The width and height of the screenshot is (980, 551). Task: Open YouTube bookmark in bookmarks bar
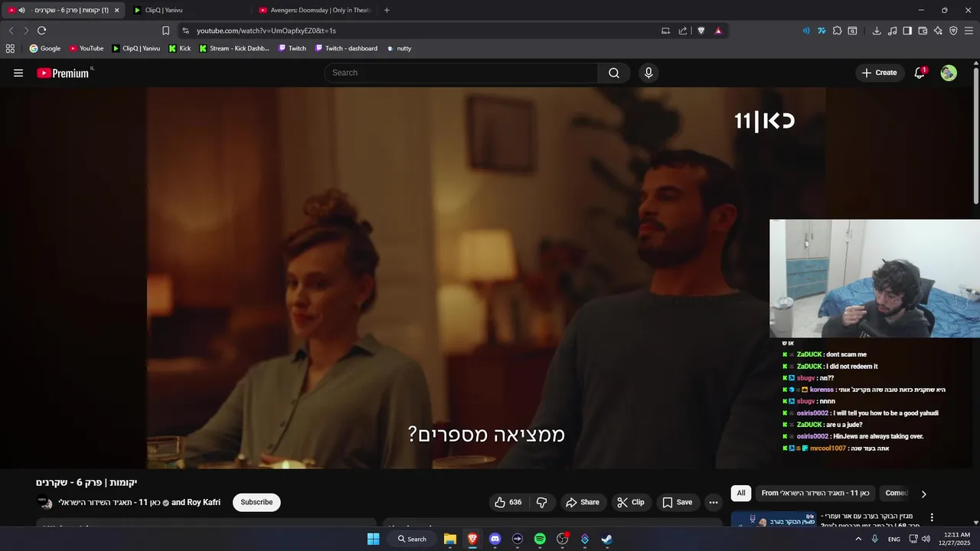(86, 48)
